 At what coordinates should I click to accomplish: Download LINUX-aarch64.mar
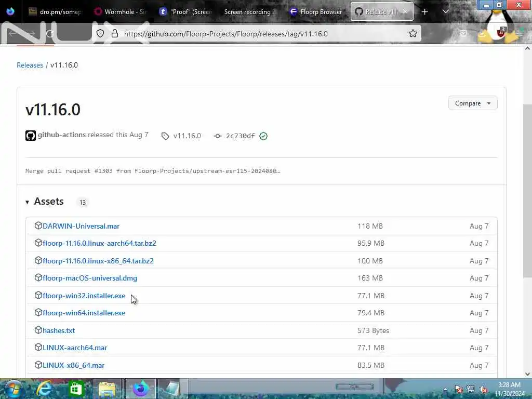click(x=75, y=348)
